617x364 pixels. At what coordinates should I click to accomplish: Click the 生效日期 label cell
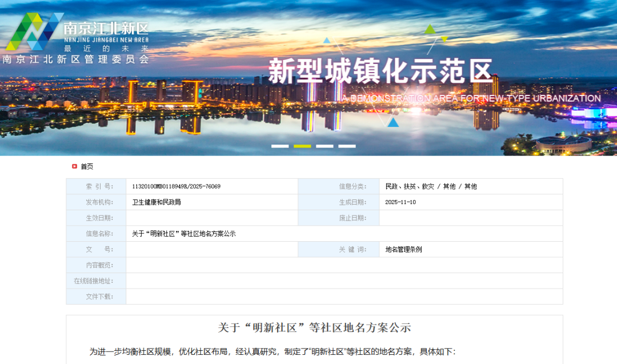click(x=96, y=218)
